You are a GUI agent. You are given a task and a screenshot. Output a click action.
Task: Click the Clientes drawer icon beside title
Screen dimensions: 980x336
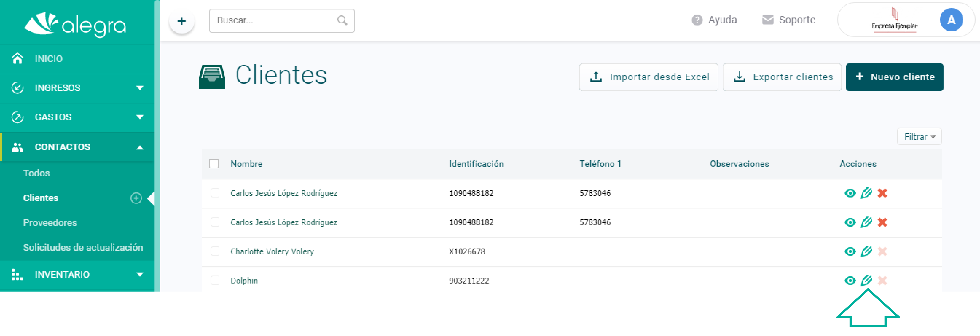[x=212, y=77]
